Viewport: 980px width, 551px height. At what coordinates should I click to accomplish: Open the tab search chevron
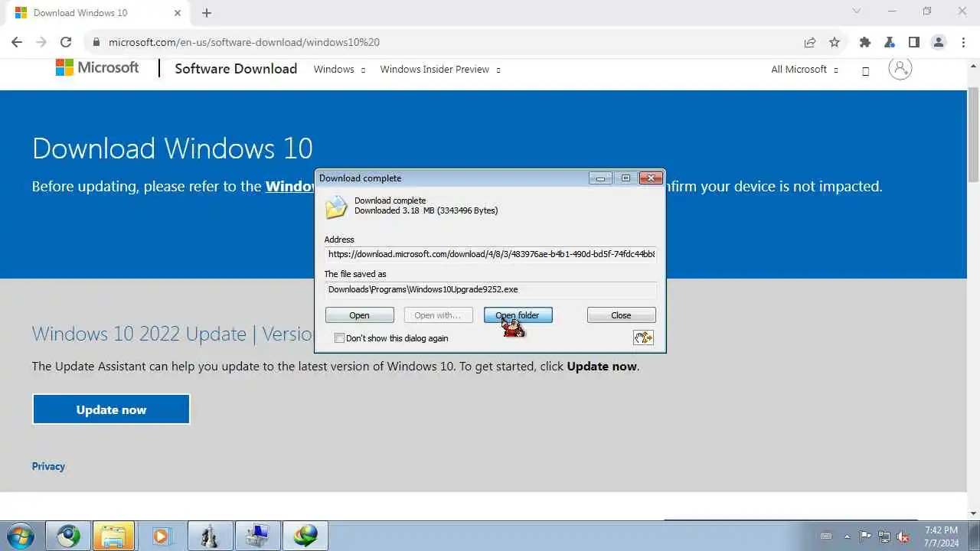(857, 11)
